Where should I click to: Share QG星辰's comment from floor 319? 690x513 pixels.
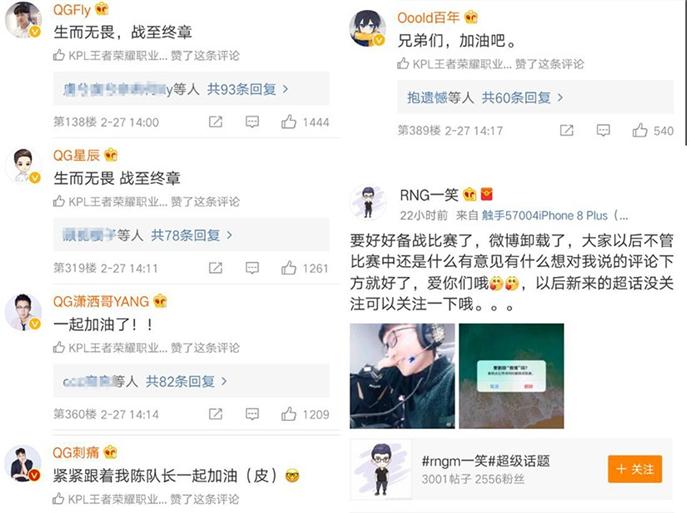pyautogui.click(x=215, y=268)
